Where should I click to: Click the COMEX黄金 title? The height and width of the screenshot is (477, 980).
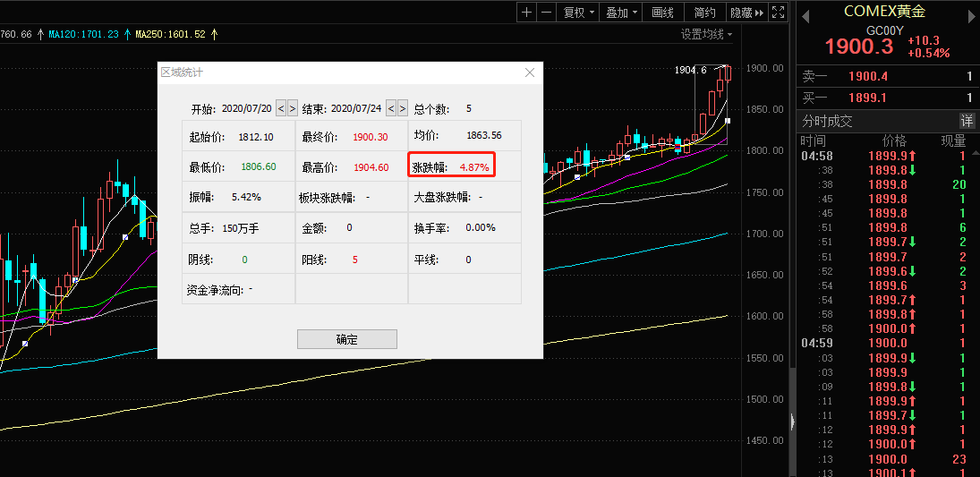(884, 11)
